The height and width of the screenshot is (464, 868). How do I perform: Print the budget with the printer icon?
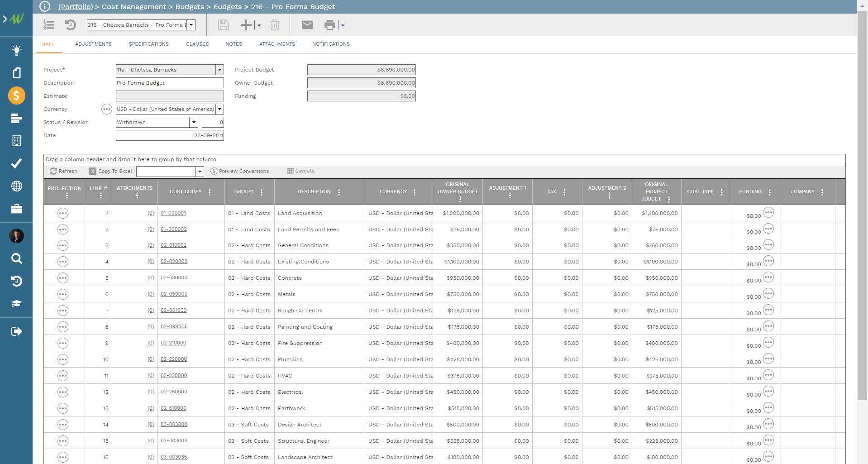[x=330, y=25]
